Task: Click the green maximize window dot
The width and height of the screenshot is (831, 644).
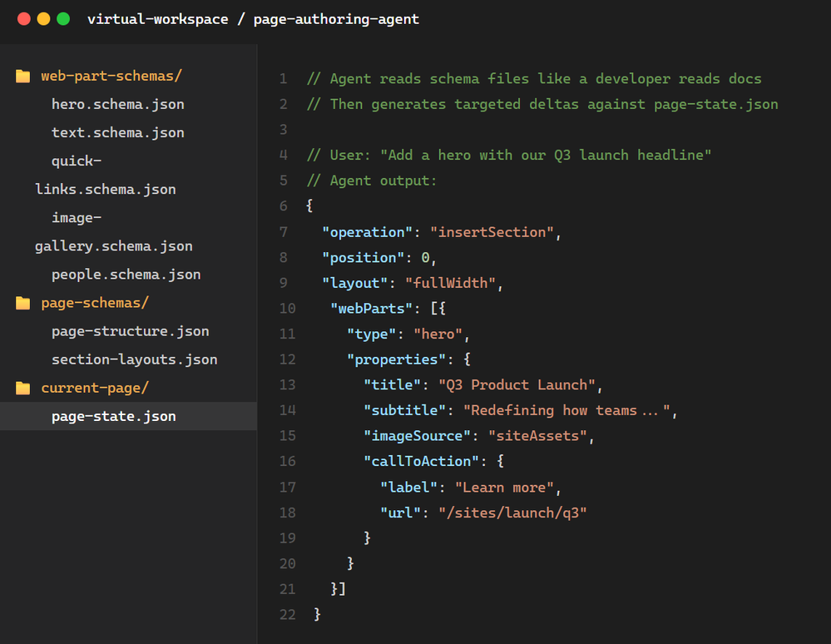Action: pyautogui.click(x=63, y=19)
